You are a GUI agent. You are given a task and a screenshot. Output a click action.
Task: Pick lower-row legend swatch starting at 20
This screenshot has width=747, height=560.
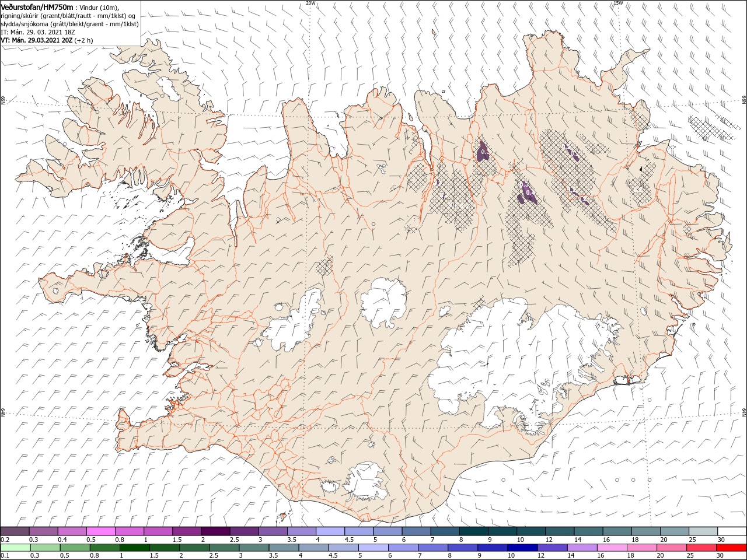672,548
